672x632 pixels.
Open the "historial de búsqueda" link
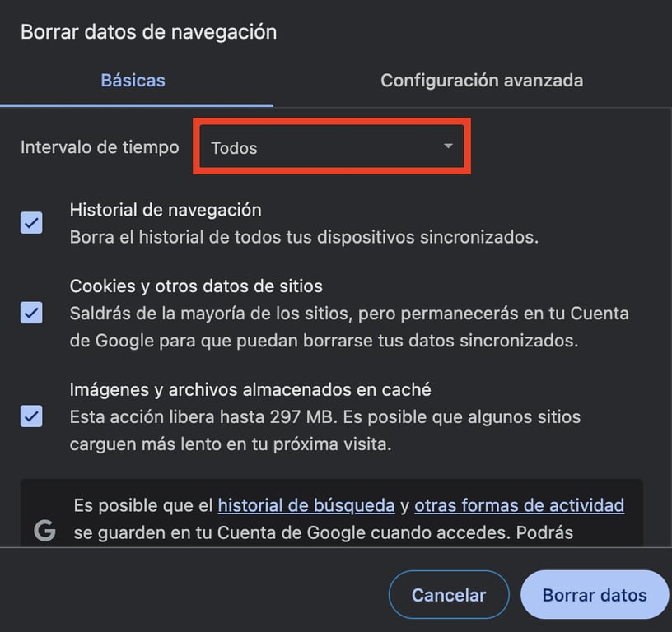(306, 505)
